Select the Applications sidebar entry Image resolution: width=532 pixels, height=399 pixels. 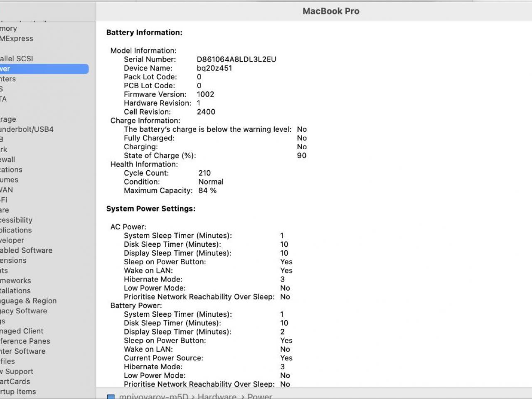(16, 230)
